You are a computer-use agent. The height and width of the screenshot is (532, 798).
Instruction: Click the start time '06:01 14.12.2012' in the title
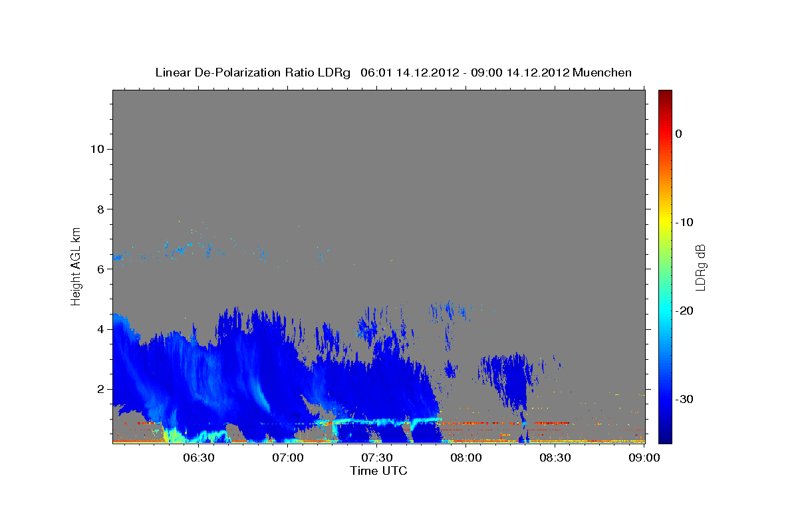pyautogui.click(x=410, y=72)
